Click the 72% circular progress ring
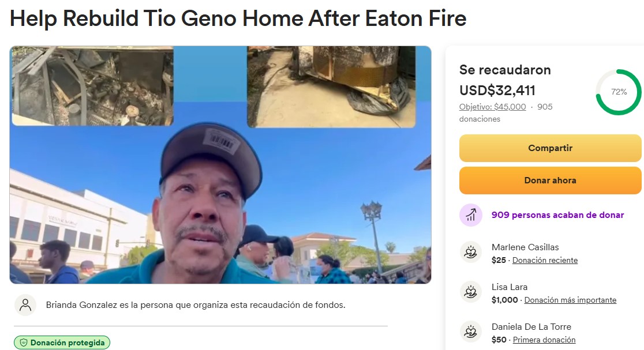The height and width of the screenshot is (350, 644). [619, 92]
